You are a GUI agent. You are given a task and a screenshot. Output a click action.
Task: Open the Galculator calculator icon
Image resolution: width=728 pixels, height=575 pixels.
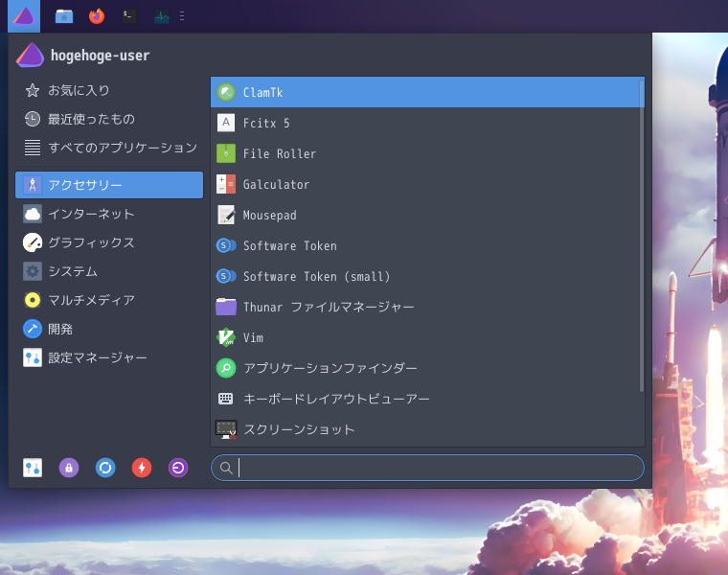[226, 184]
